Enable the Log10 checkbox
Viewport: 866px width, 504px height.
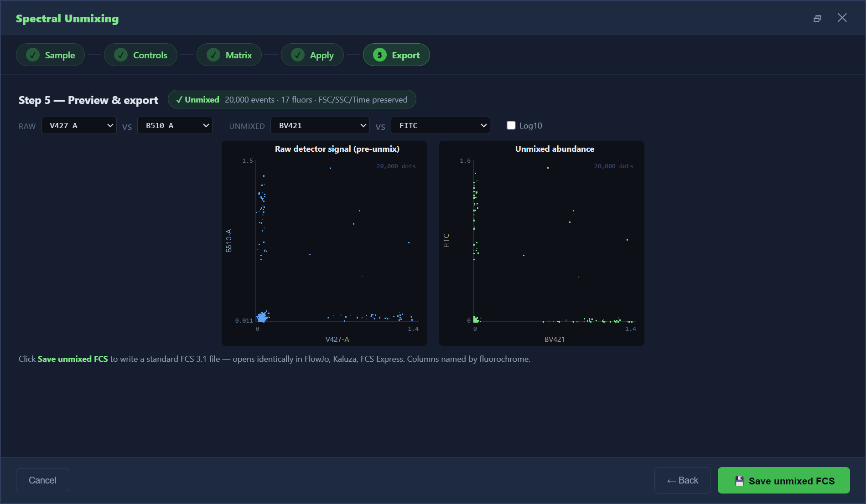pos(511,125)
